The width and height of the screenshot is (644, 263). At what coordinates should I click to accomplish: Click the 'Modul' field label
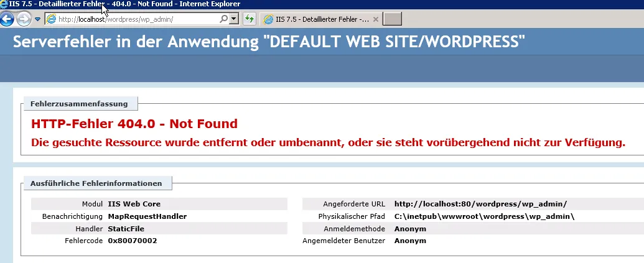point(93,204)
